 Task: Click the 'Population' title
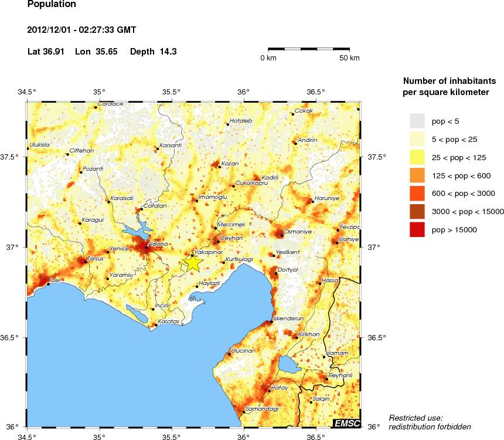(52, 4)
